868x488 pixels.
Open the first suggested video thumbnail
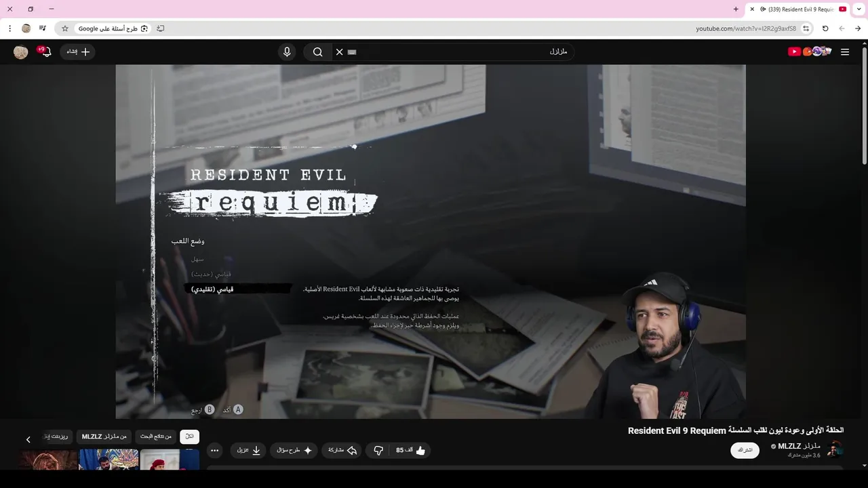[170, 460]
